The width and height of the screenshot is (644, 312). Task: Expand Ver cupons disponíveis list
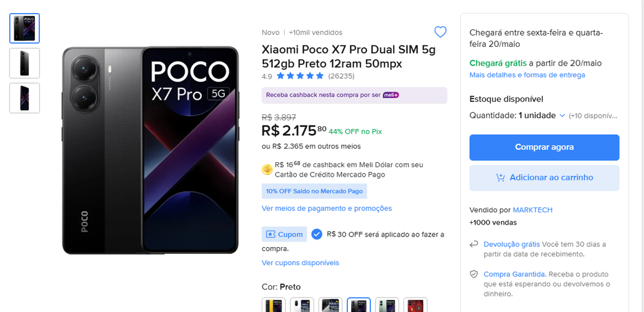tap(300, 263)
